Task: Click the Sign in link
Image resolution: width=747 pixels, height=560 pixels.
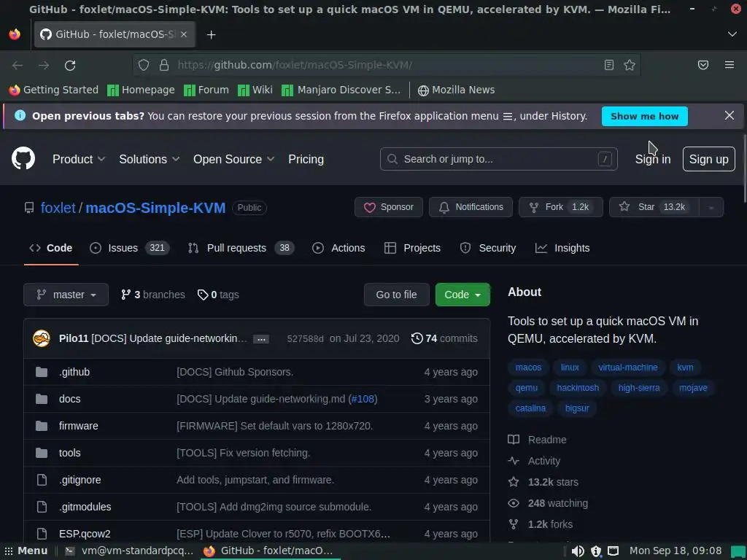Action: click(x=653, y=159)
